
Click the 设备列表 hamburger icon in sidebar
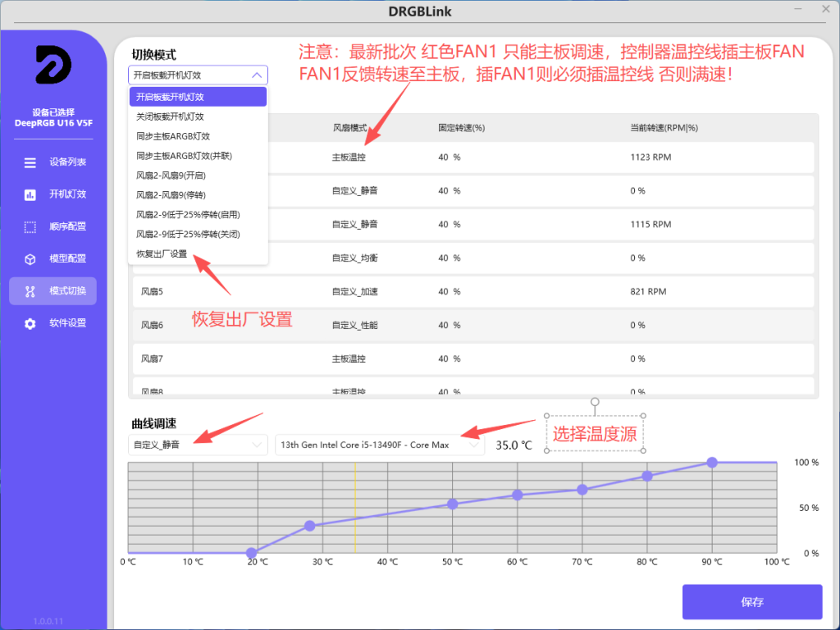point(30,162)
